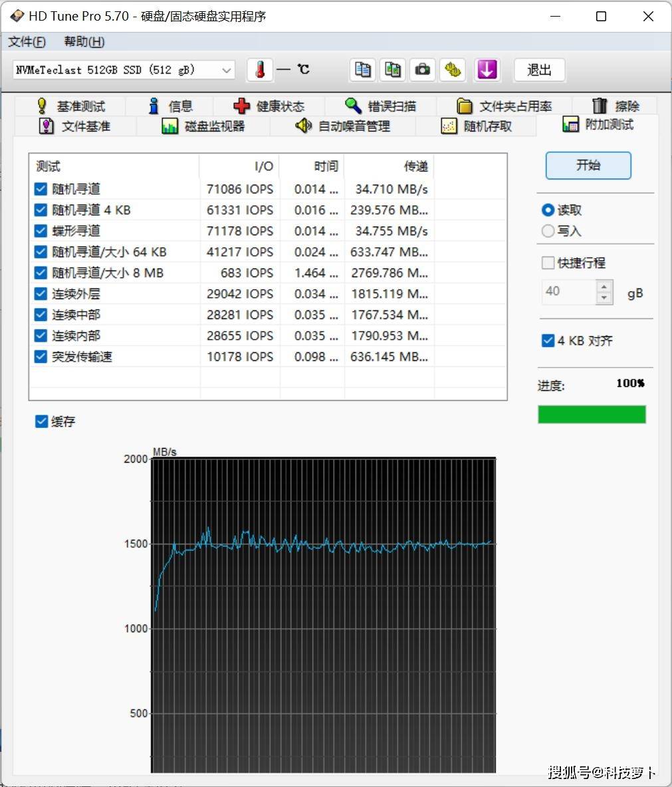Switch to the 随机存取 random access tab

[x=477, y=126]
